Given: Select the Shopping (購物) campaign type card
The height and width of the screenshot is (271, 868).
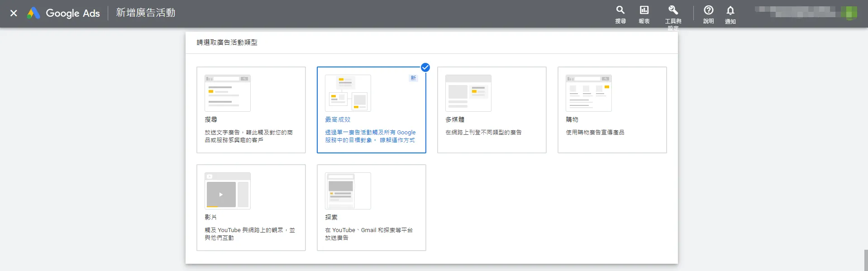Looking at the screenshot, I should (612, 110).
